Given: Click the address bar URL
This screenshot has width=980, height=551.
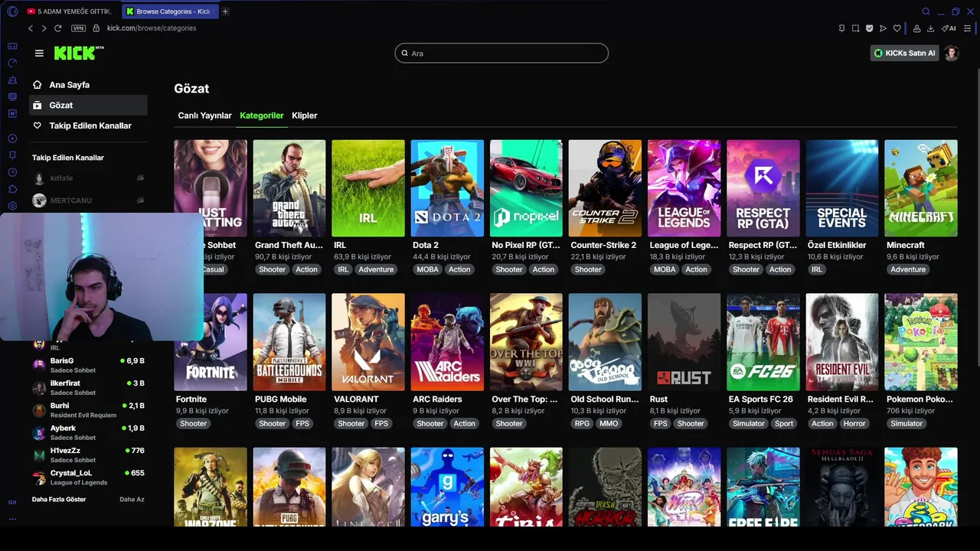Looking at the screenshot, I should point(152,28).
